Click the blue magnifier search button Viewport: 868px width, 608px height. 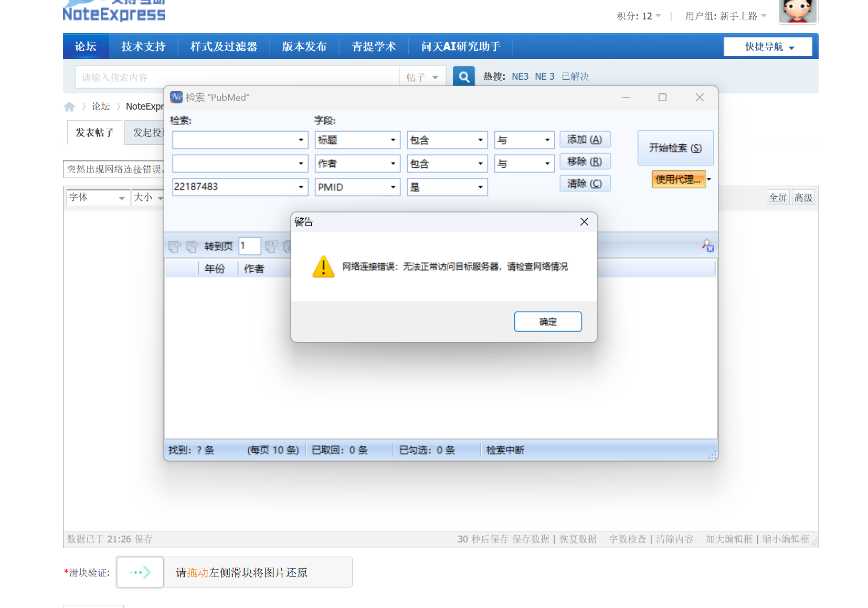click(464, 77)
